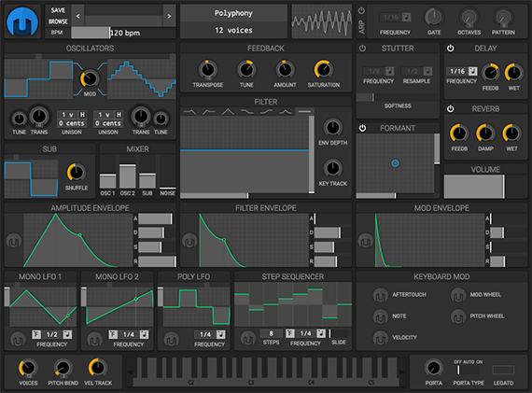Click the master Volume slider
This screenshot has height=393, width=532.
(x=485, y=187)
